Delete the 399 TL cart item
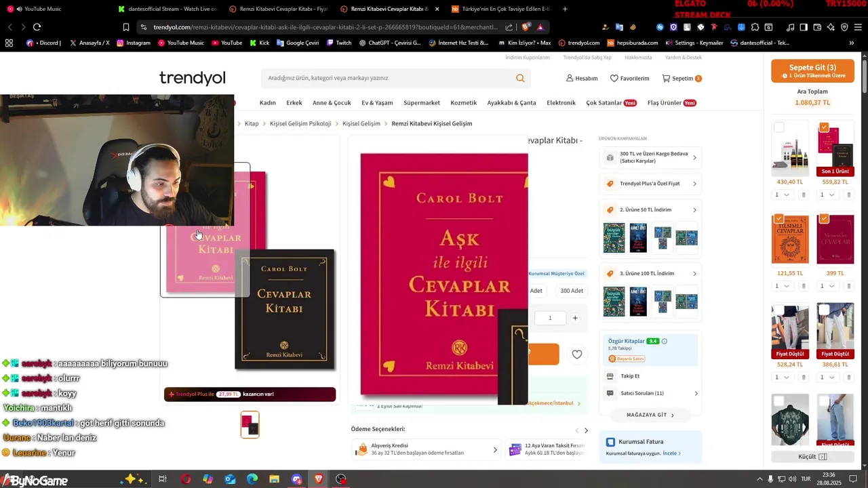868x488 pixels. pos(848,286)
